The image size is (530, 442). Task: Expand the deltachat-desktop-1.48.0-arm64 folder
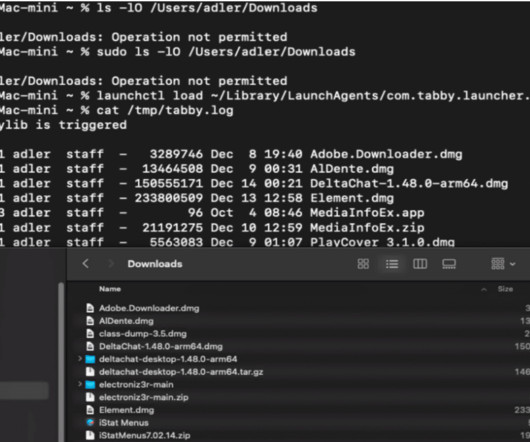coord(80,359)
